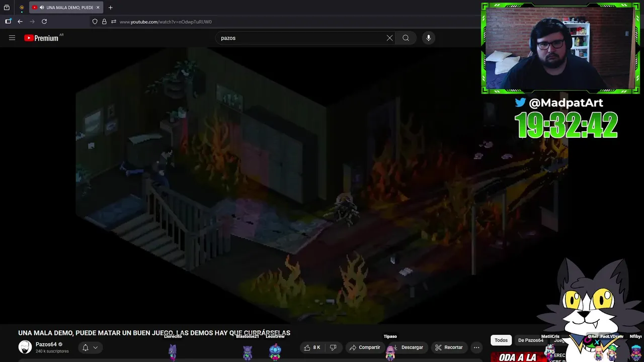The width and height of the screenshot is (644, 362).
Task: Open the three-dot more actions menu
Action: point(476,347)
